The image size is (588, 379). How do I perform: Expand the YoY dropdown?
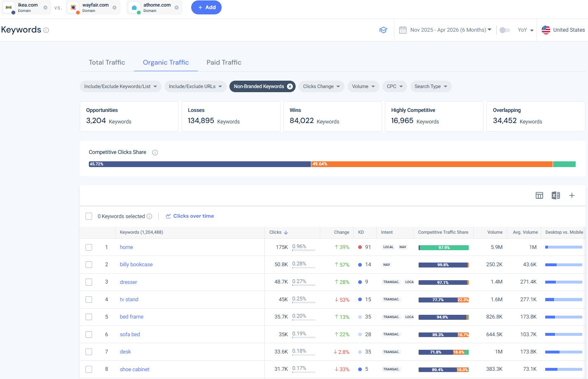click(x=525, y=30)
